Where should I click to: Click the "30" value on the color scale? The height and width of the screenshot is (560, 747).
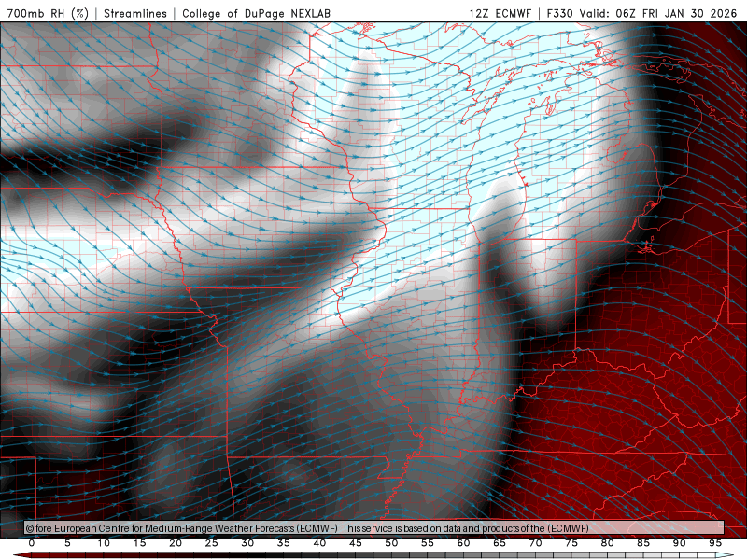pyautogui.click(x=247, y=543)
